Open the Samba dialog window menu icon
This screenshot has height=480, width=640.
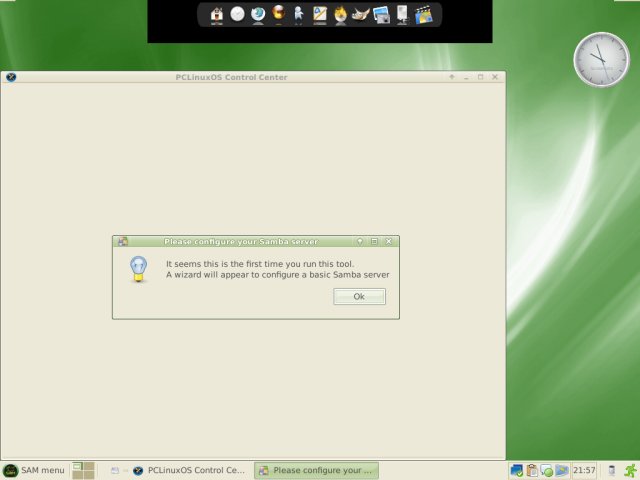[x=122, y=242]
